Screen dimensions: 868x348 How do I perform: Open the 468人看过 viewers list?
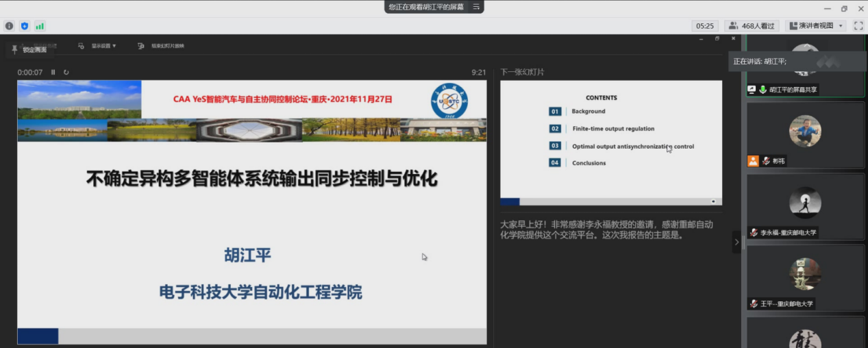coord(752,25)
